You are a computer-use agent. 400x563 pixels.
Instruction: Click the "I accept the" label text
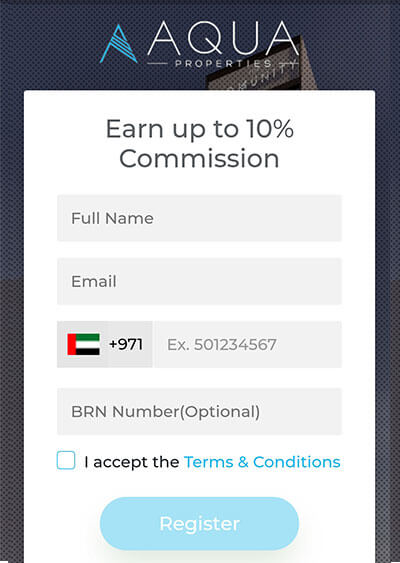[131, 462]
